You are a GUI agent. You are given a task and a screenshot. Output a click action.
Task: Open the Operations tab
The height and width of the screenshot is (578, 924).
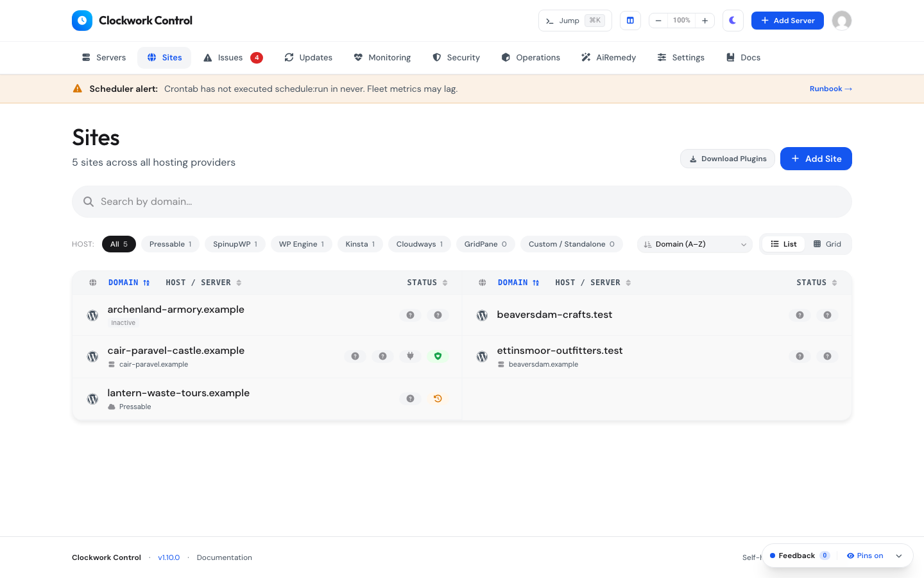531,58
